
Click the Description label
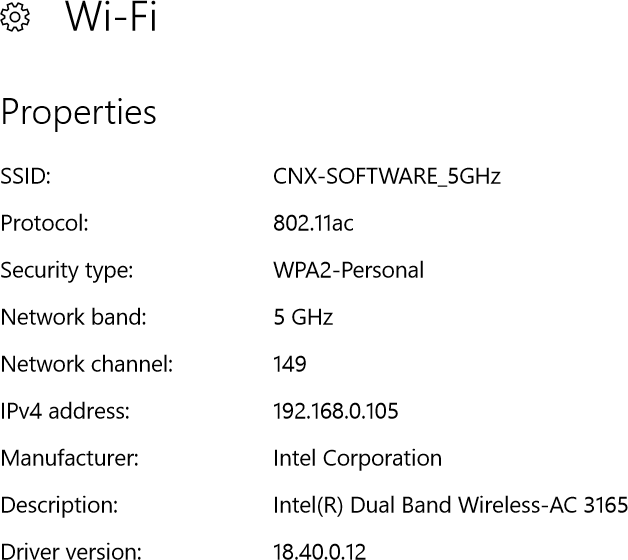tap(59, 506)
